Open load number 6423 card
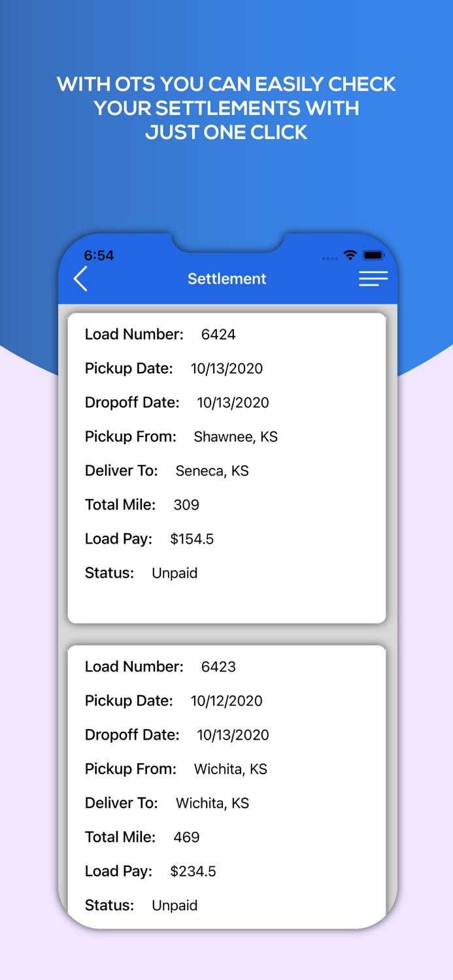Image resolution: width=453 pixels, height=980 pixels. point(226,784)
